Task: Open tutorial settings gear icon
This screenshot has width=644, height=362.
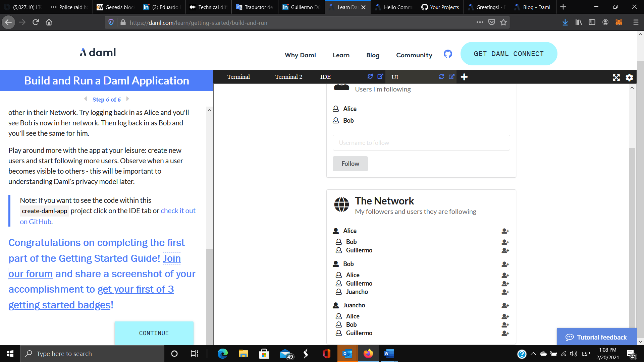Action: pos(629,77)
